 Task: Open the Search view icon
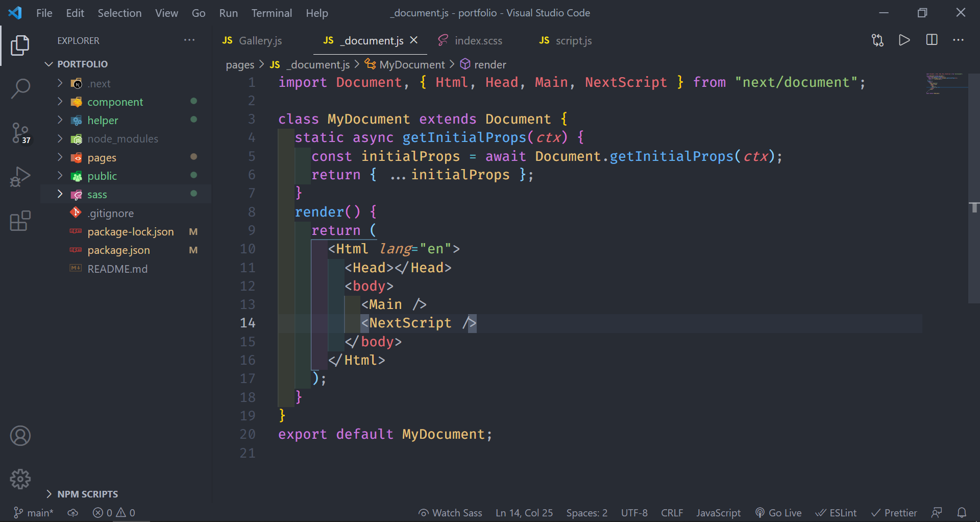[20, 89]
